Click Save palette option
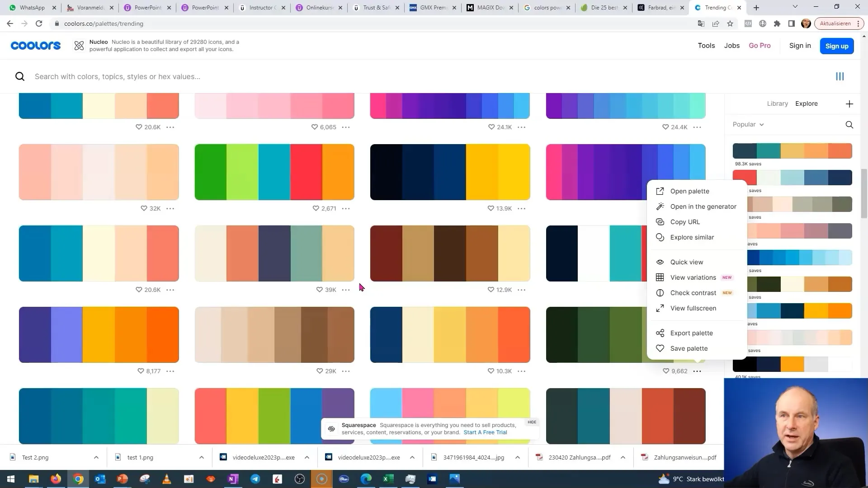868x488 pixels. (x=689, y=348)
